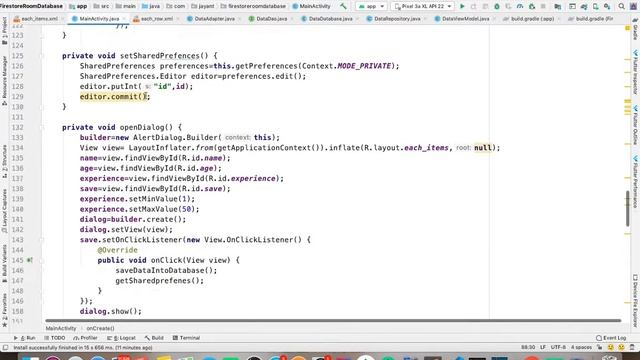Open the Build Variants side panel
640x360 pixels.
click(4, 263)
